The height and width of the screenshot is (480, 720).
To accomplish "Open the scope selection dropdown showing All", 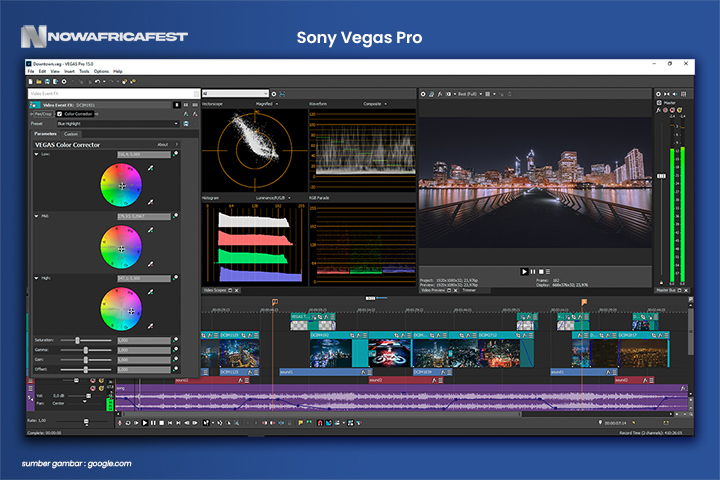I will (x=236, y=94).
